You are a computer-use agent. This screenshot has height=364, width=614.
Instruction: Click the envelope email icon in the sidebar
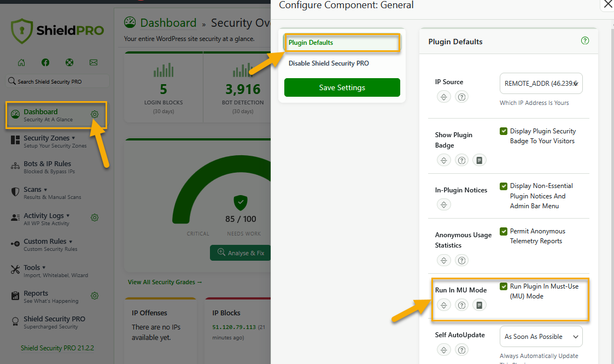93,62
